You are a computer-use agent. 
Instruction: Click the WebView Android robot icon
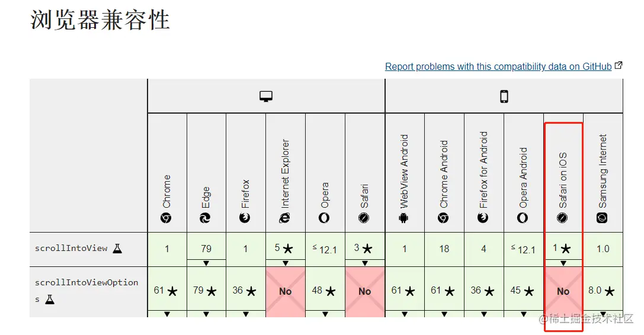pos(405,218)
